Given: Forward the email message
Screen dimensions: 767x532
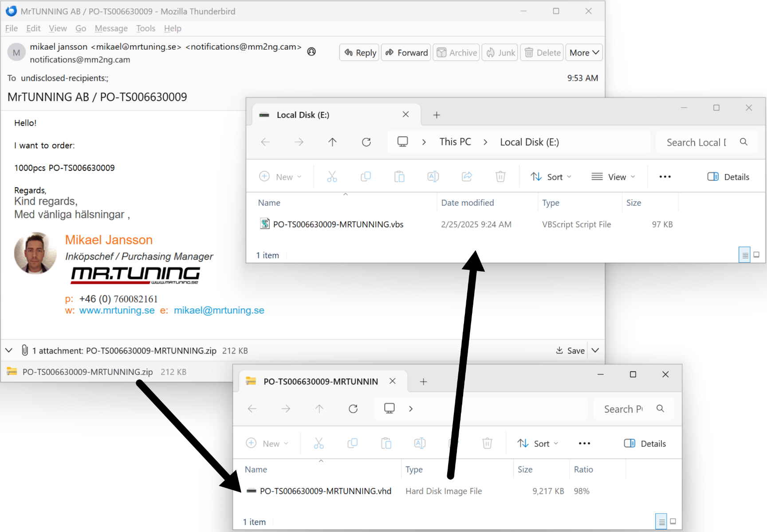Looking at the screenshot, I should (x=406, y=52).
